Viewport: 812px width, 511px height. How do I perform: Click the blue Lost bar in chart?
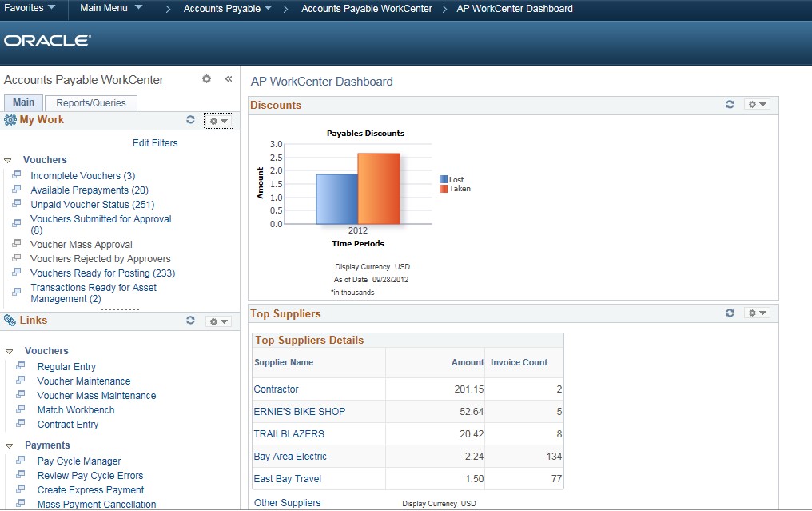[336, 199]
